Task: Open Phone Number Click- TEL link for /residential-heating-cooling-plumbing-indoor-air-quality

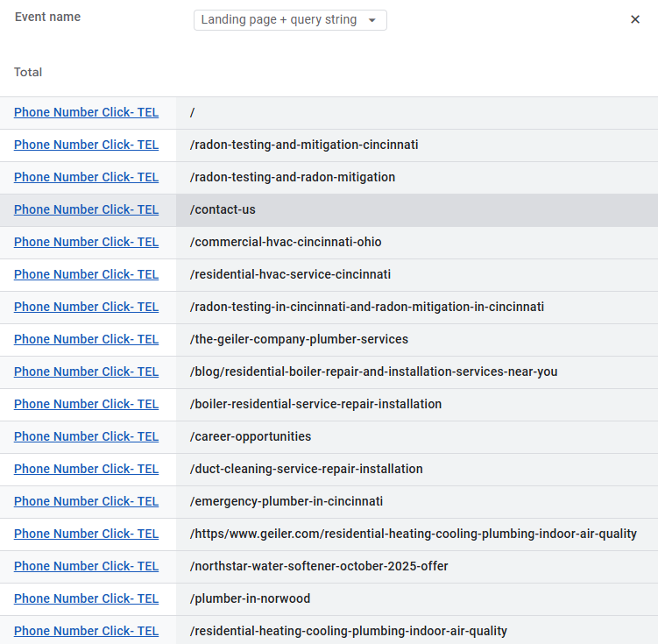Action: (x=86, y=631)
